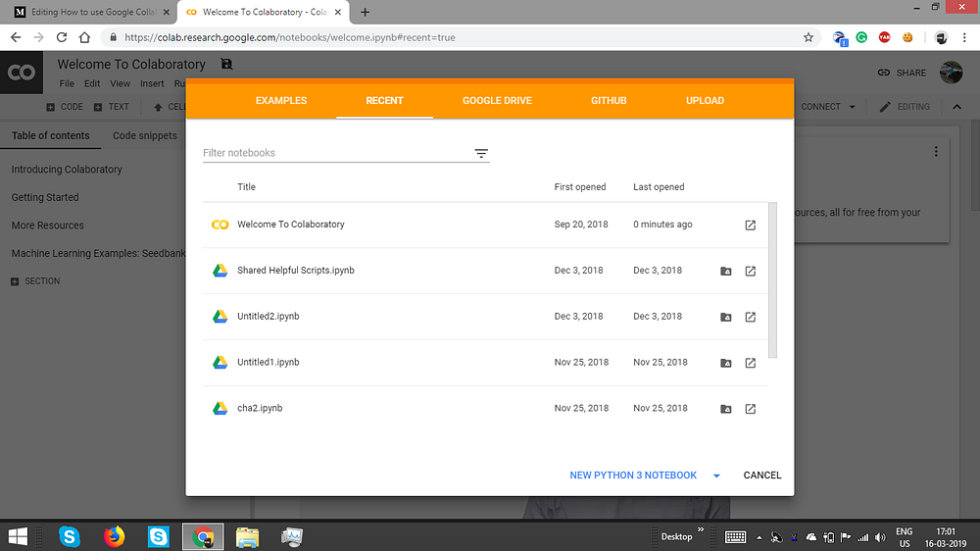Go to browser home page
Screen dimensions: 980x551
84,37
